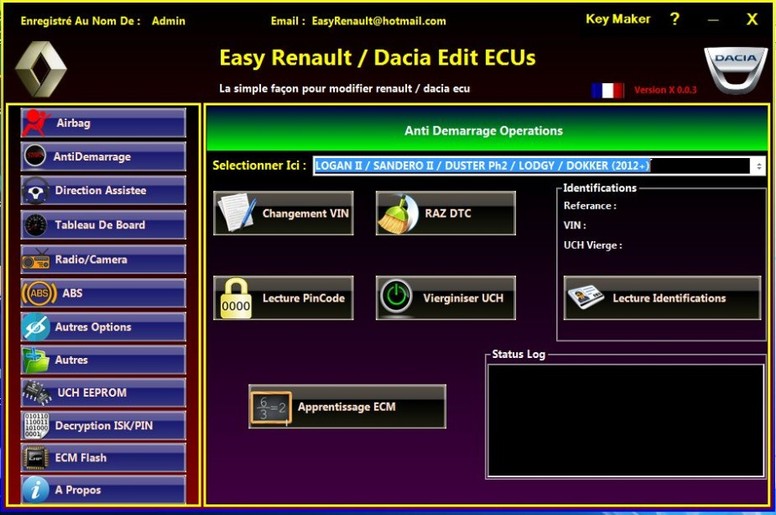This screenshot has height=515, width=776.
Task: Click the VIN label in Identifications
Action: coord(575,226)
